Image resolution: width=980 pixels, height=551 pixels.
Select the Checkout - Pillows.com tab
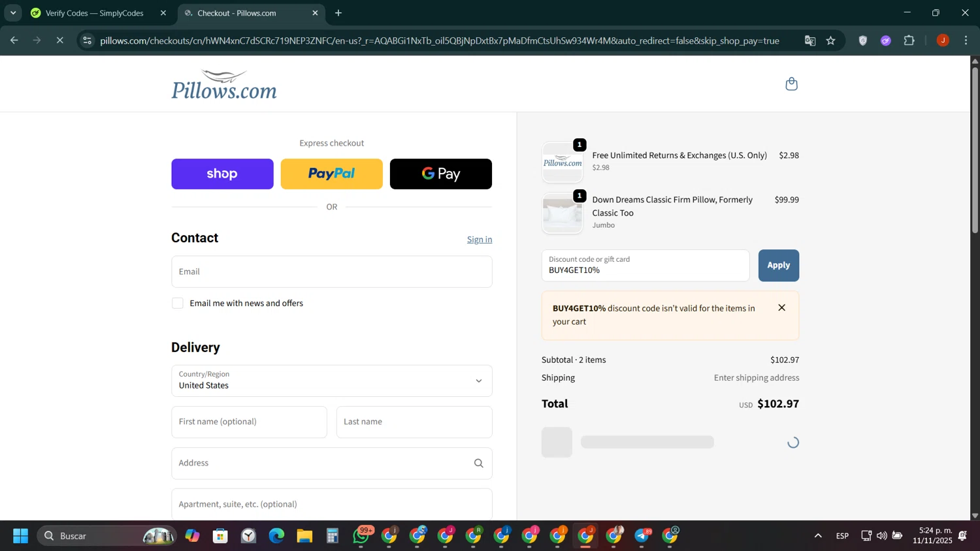pos(237,13)
